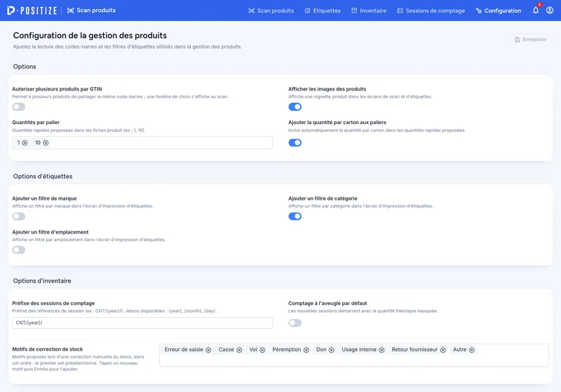Remove the Don reason
Screen dimensions: 561x392
point(332,350)
